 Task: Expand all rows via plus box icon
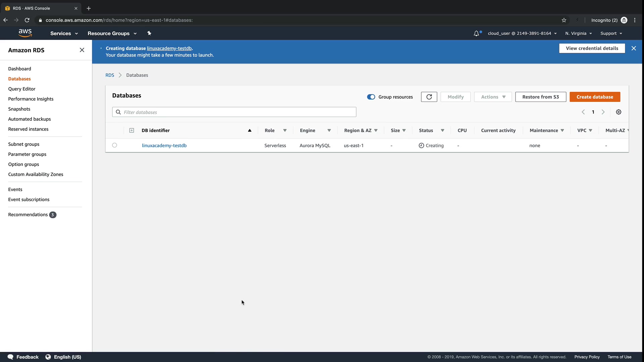(x=131, y=130)
